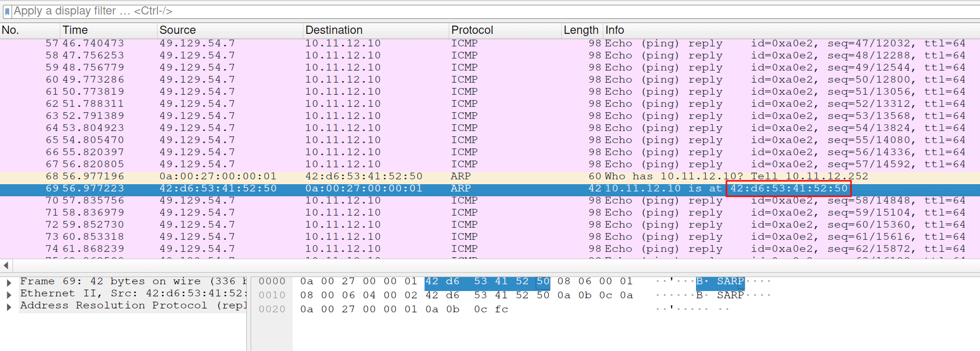Click the display filter bookmark icon

point(7,11)
